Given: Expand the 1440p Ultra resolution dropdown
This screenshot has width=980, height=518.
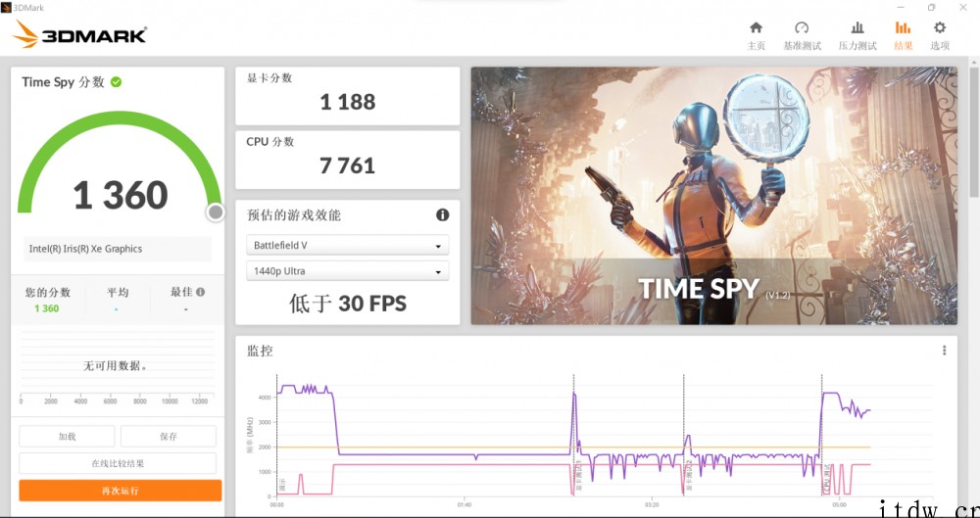Looking at the screenshot, I should click(348, 271).
